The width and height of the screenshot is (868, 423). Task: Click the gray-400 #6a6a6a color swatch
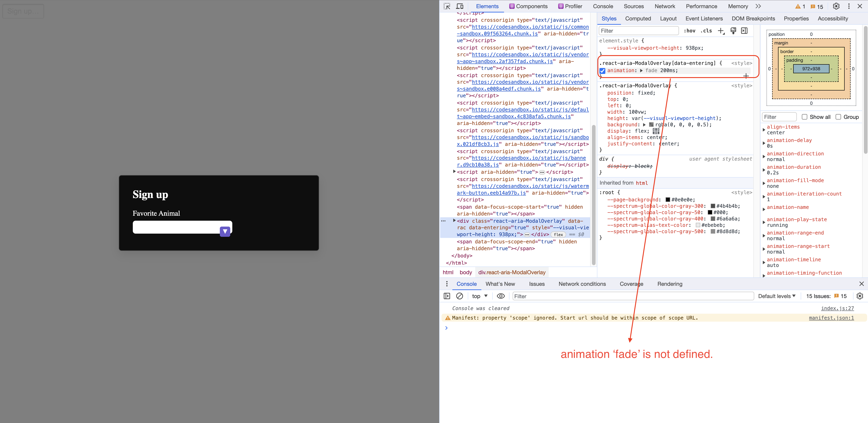pos(713,219)
